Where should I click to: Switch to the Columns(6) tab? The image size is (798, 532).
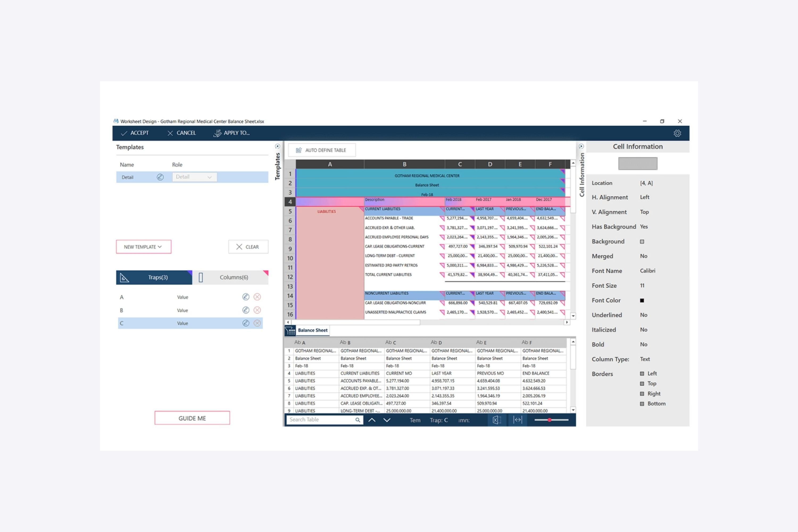234,277
